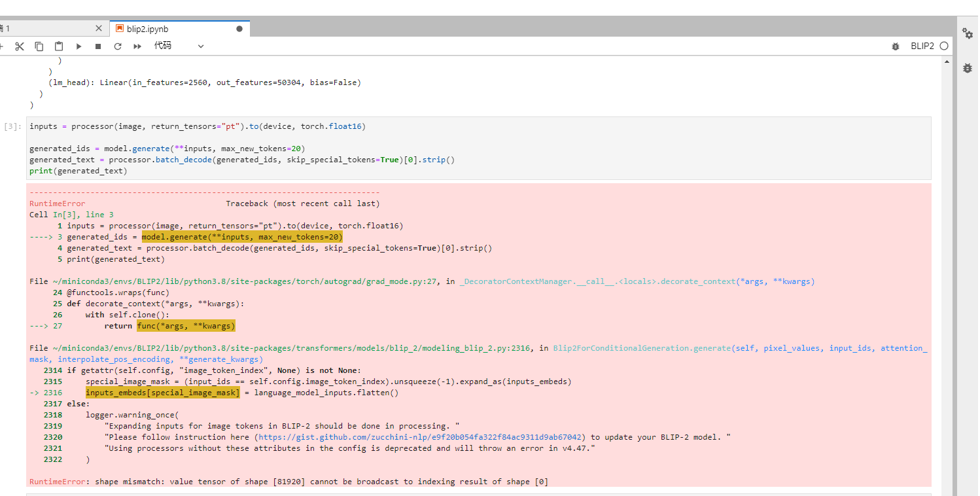Close the terminal tab with X
This screenshot has height=496, width=980.
pos(99,29)
